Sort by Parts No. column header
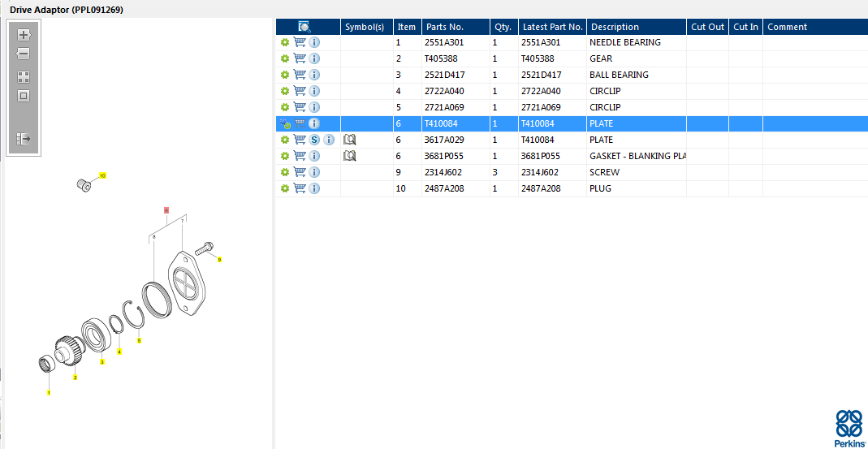The image size is (868, 449). pyautogui.click(x=455, y=27)
